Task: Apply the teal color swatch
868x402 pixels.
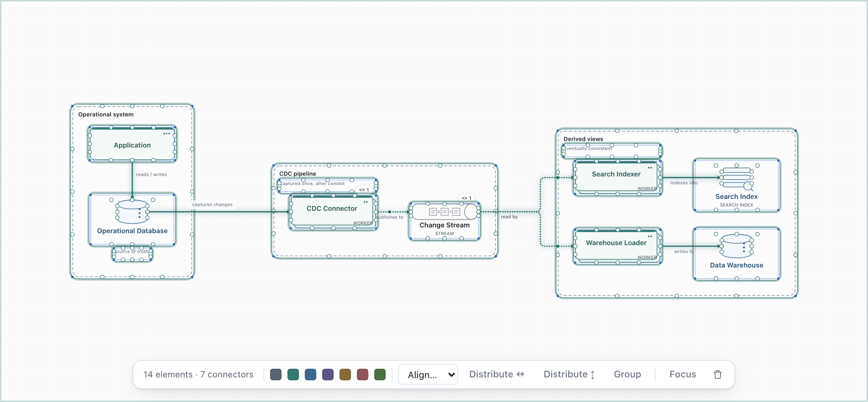Action: point(293,375)
